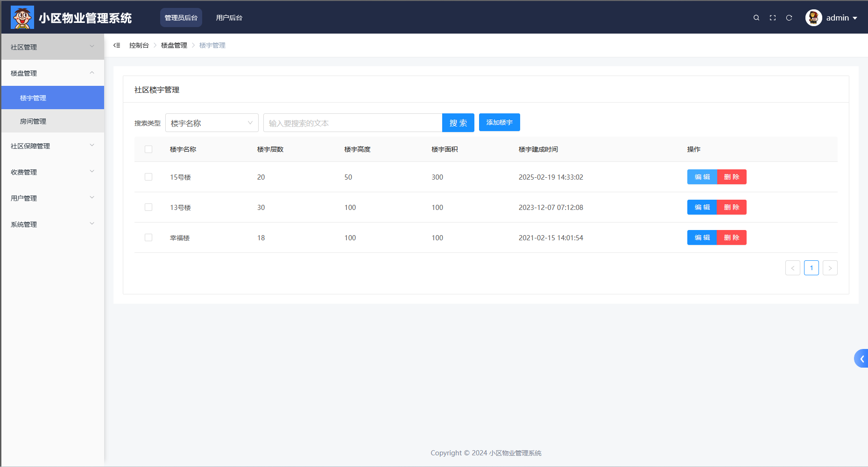Expand 社区保障管理 sidebar menu
The width and height of the screenshot is (868, 467).
click(x=53, y=146)
